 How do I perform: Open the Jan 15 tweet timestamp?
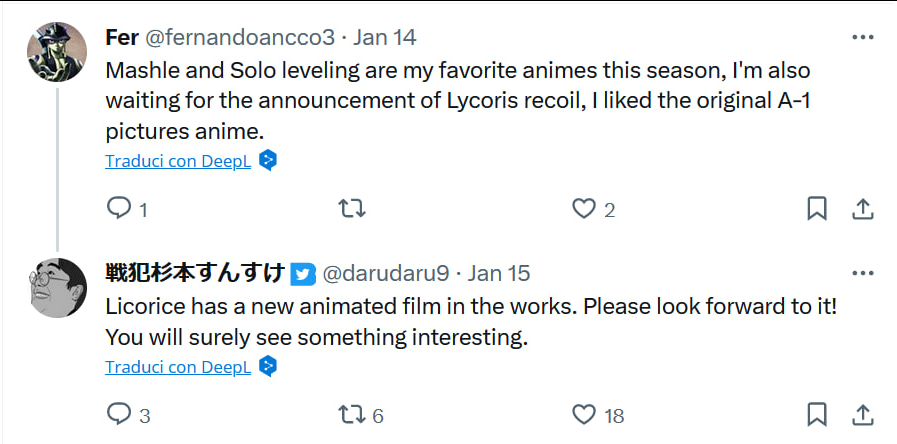point(499,273)
